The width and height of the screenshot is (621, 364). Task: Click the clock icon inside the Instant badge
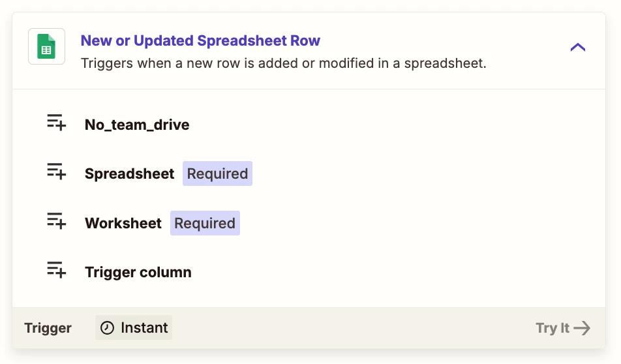(x=107, y=328)
